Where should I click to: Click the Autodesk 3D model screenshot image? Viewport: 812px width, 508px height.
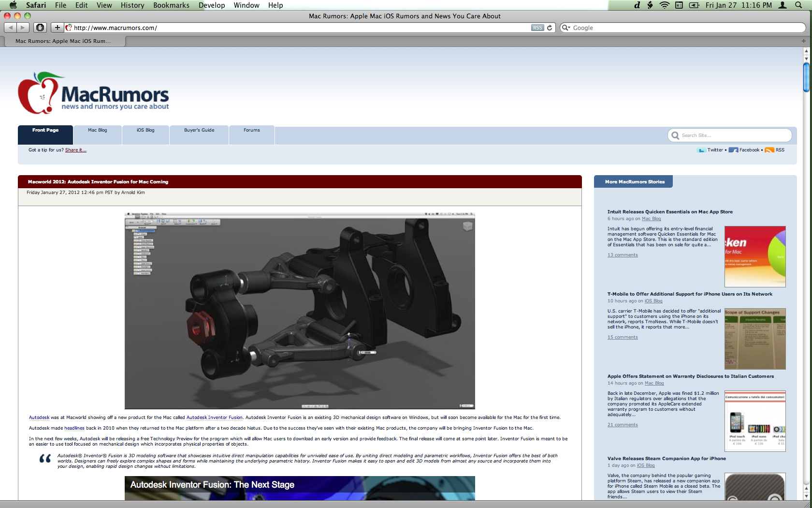pos(300,311)
